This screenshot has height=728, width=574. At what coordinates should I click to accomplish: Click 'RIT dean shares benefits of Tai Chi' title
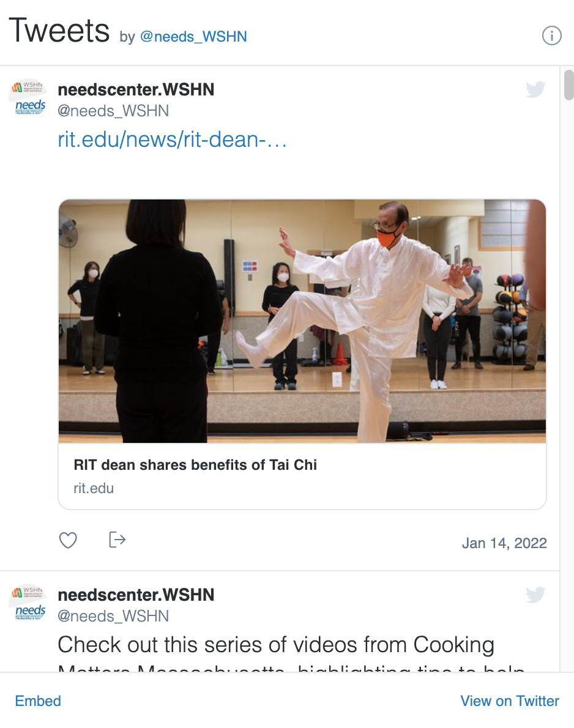coord(195,465)
